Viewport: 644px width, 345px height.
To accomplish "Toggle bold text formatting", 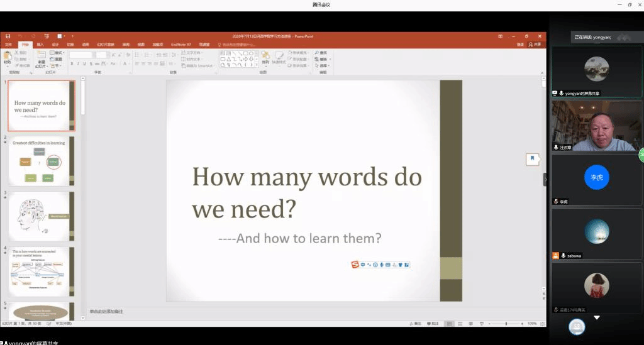I will pos(72,63).
